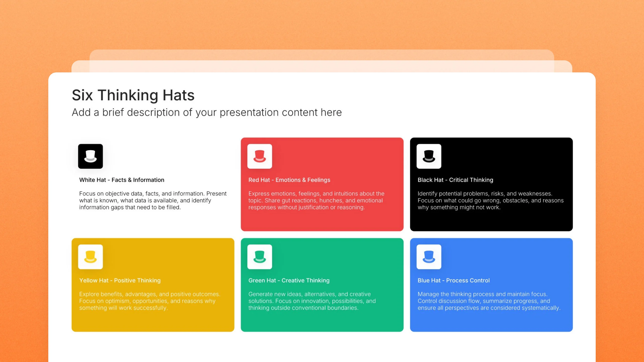The height and width of the screenshot is (362, 644).
Task: Click 'Blue Hat - Process Control' heading
Action: [x=454, y=281]
